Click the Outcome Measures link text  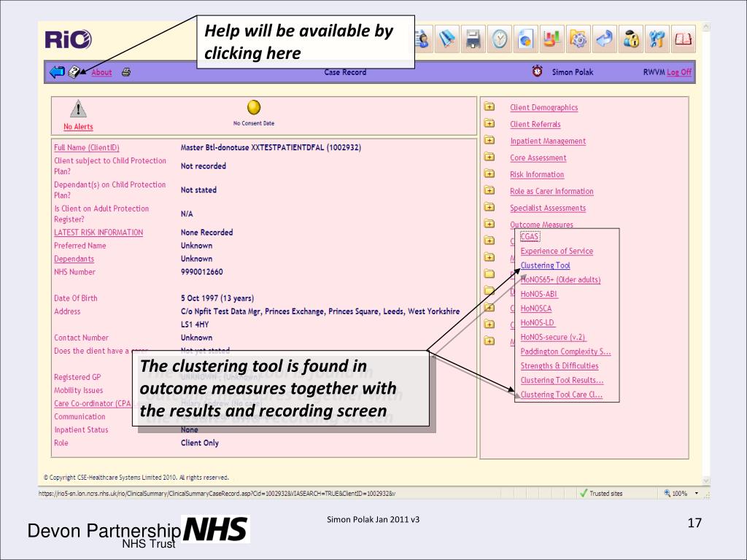(541, 225)
